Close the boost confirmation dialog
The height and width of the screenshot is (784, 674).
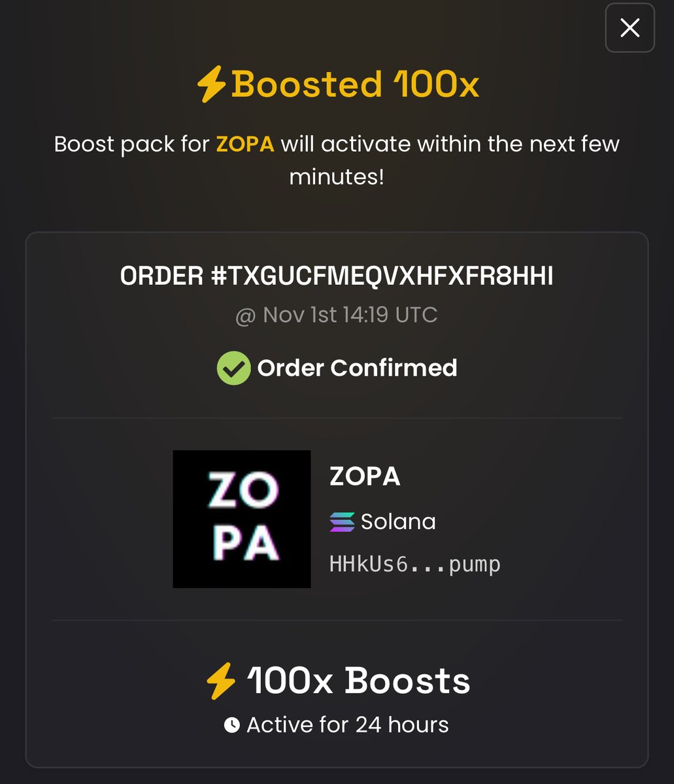click(x=630, y=27)
